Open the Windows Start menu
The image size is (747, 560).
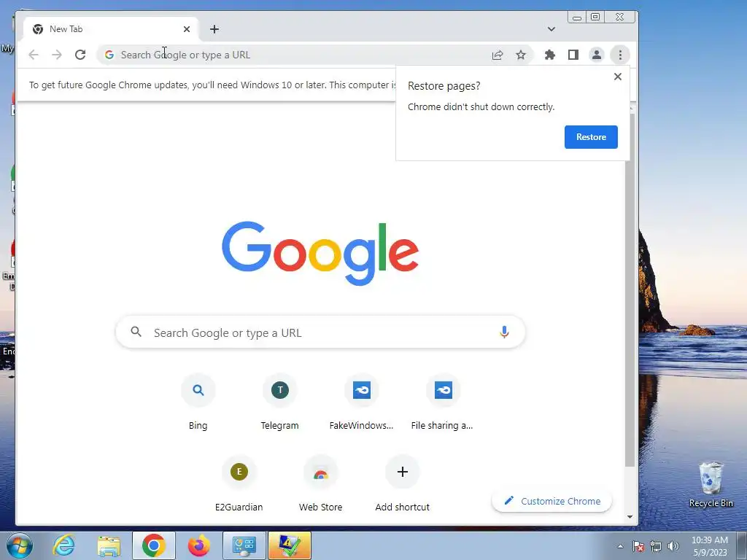pos(20,545)
